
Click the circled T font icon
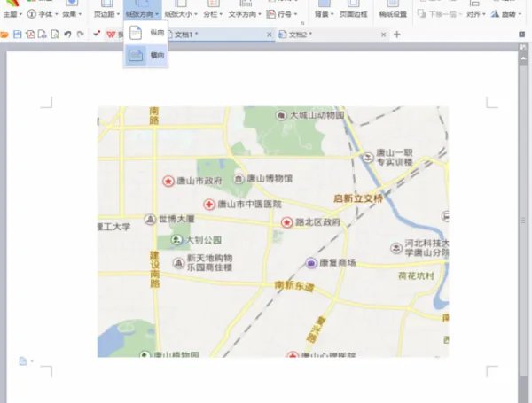(x=32, y=14)
